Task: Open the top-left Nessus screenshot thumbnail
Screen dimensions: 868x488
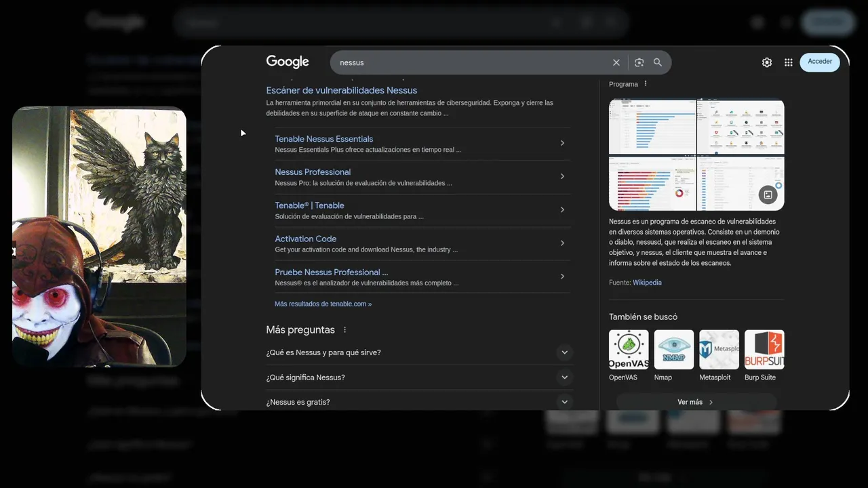Action: 652,126
